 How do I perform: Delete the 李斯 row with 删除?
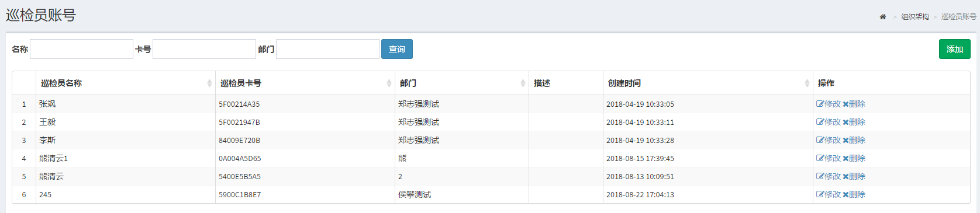854,140
